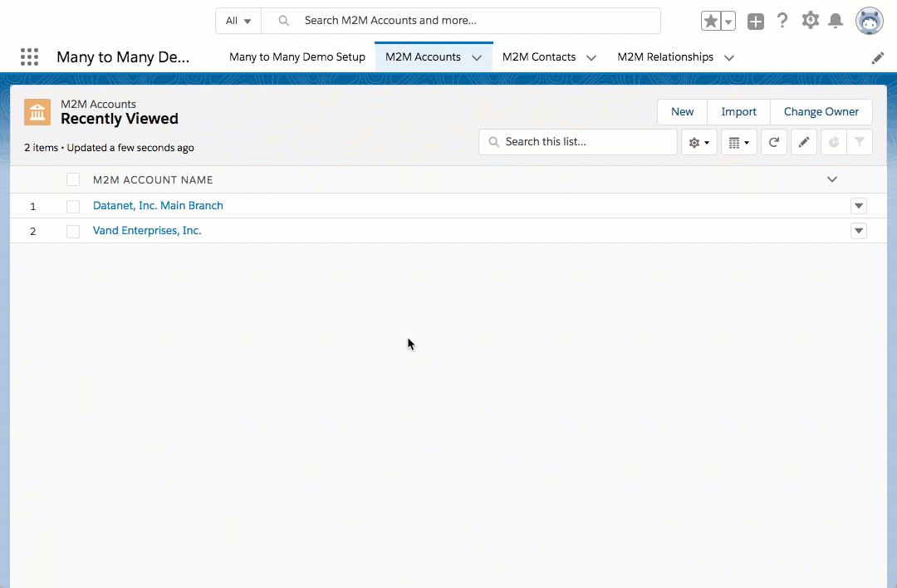Click the filter funnel icon
The width and height of the screenshot is (897, 588).
(860, 142)
